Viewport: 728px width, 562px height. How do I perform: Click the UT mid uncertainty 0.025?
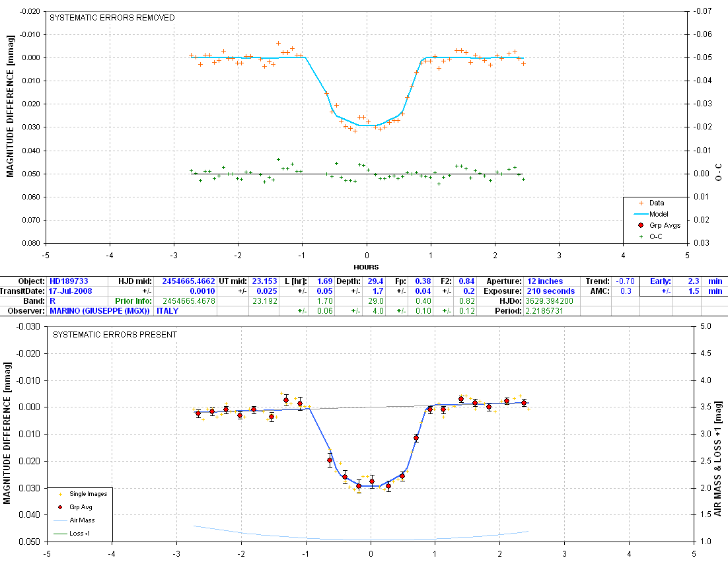coord(266,291)
